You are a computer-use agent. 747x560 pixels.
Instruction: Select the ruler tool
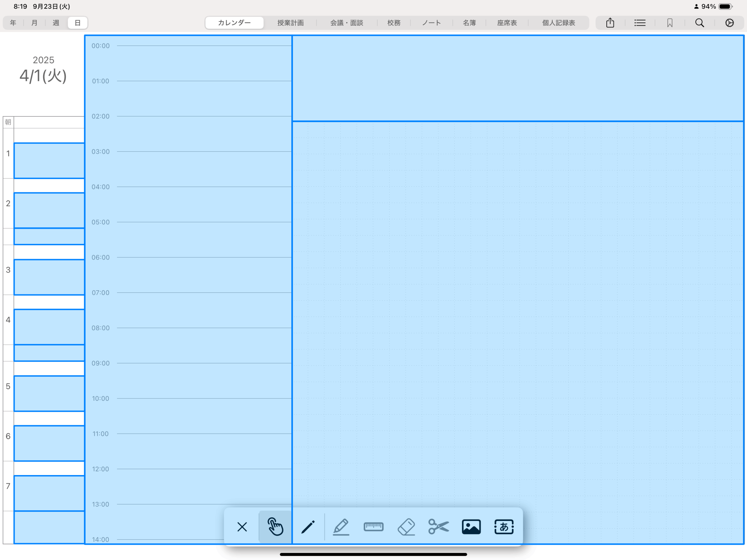(x=373, y=526)
